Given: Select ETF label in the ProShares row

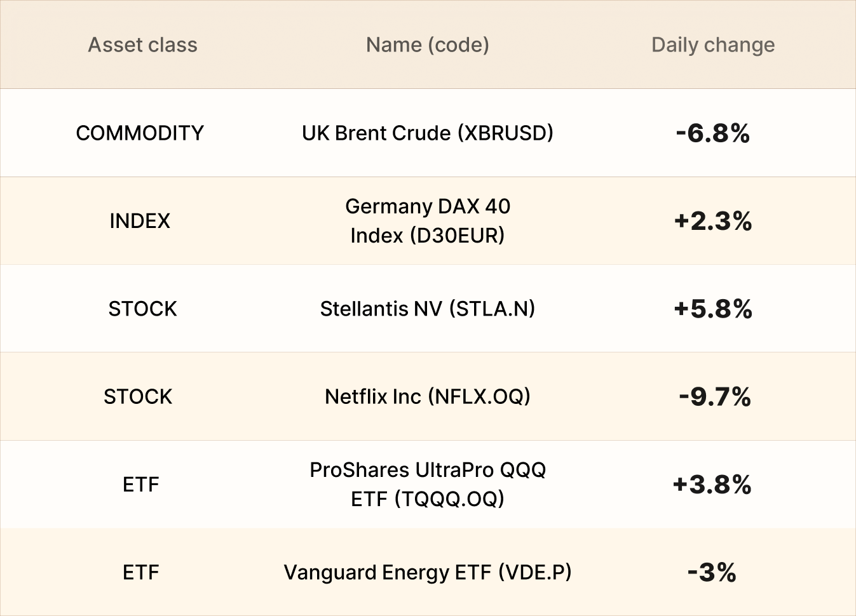Looking at the screenshot, I should point(140,485).
